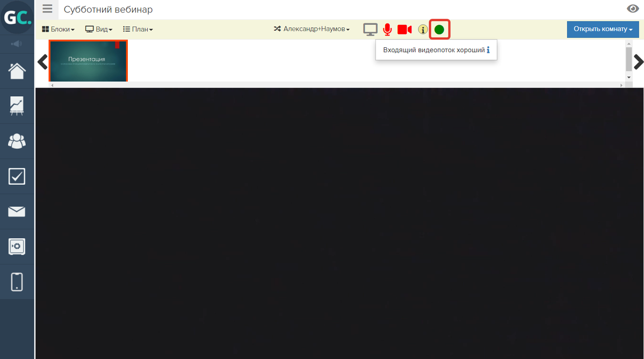
Task: Expand the Вид dropdown
Action: point(99,30)
